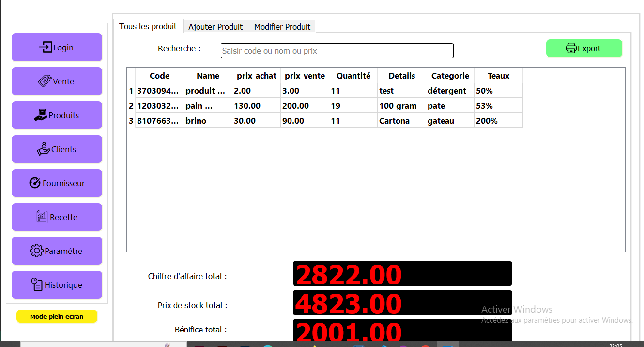Click the Paramétre gear icon
This screenshot has width=644, height=347.
[36, 251]
